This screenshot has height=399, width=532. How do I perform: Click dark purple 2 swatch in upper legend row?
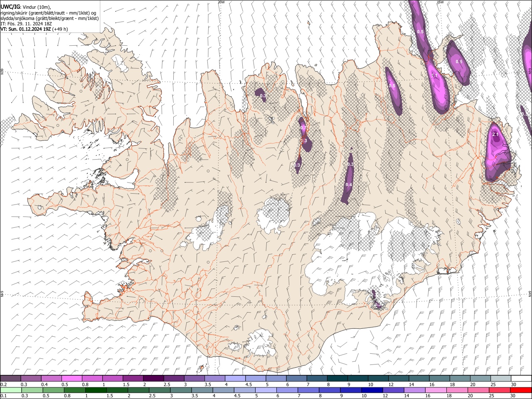point(153,379)
